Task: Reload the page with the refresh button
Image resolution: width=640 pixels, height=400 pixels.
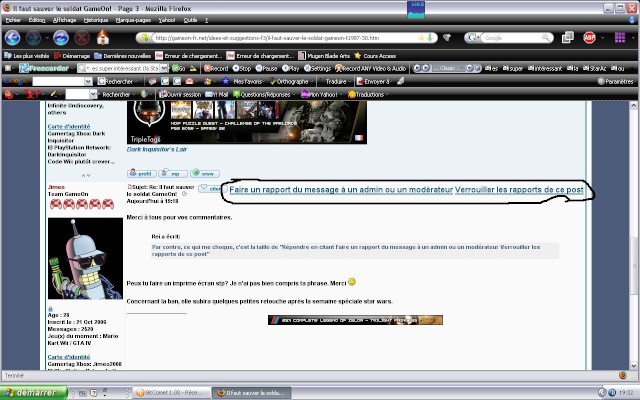Action: pyautogui.click(x=61, y=38)
